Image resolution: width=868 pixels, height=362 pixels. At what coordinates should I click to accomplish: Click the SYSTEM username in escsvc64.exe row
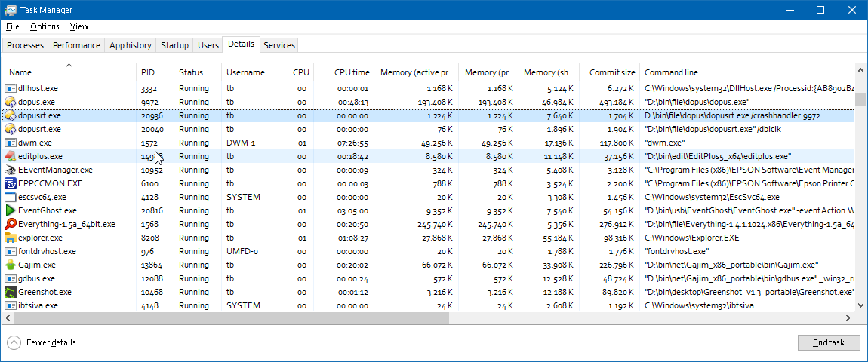point(243,197)
